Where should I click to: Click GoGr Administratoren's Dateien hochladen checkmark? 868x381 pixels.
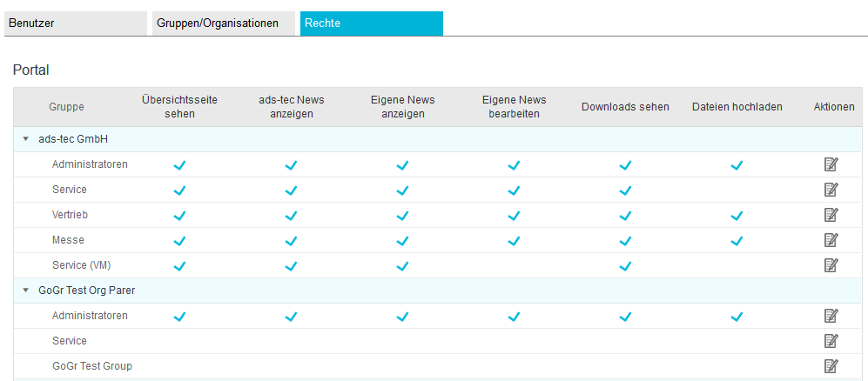point(737,317)
